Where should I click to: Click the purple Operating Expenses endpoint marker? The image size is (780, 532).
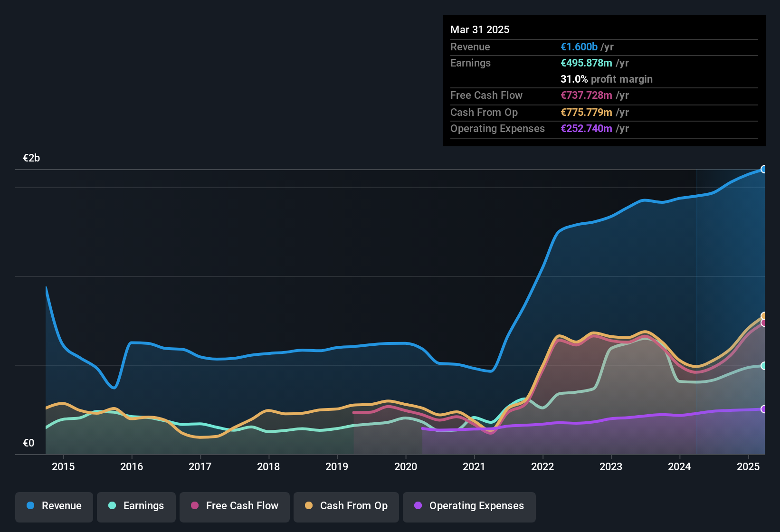click(x=764, y=409)
